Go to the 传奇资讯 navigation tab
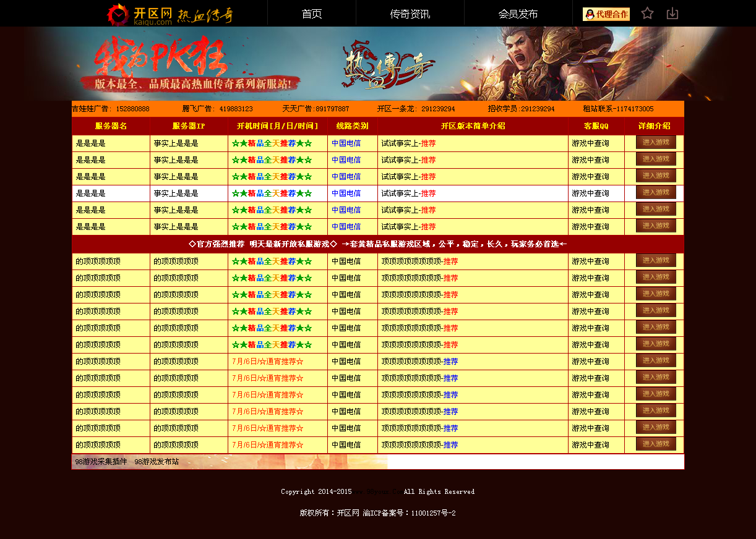This screenshot has width=756, height=539. tap(410, 14)
